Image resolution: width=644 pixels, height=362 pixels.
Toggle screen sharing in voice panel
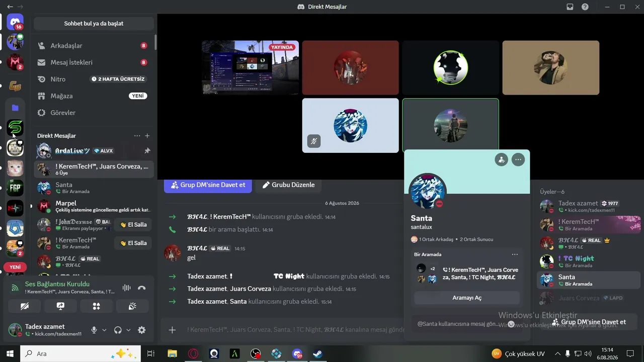[x=60, y=306]
